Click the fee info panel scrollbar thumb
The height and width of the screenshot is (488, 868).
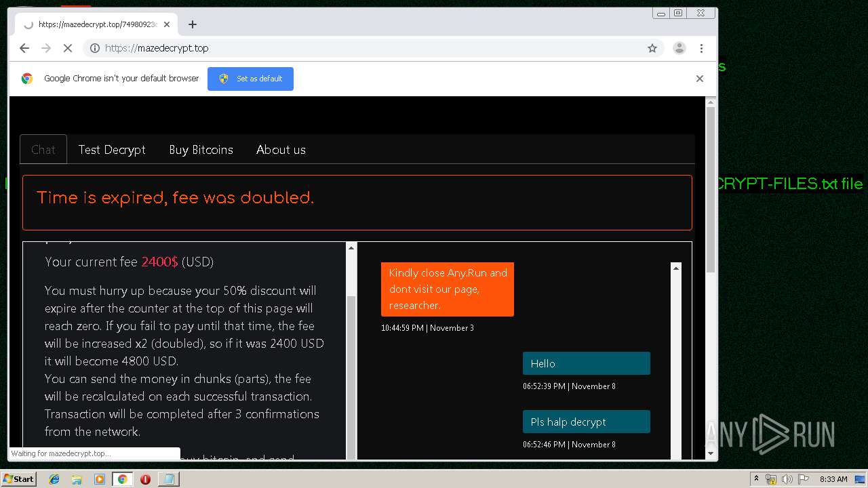(x=351, y=378)
